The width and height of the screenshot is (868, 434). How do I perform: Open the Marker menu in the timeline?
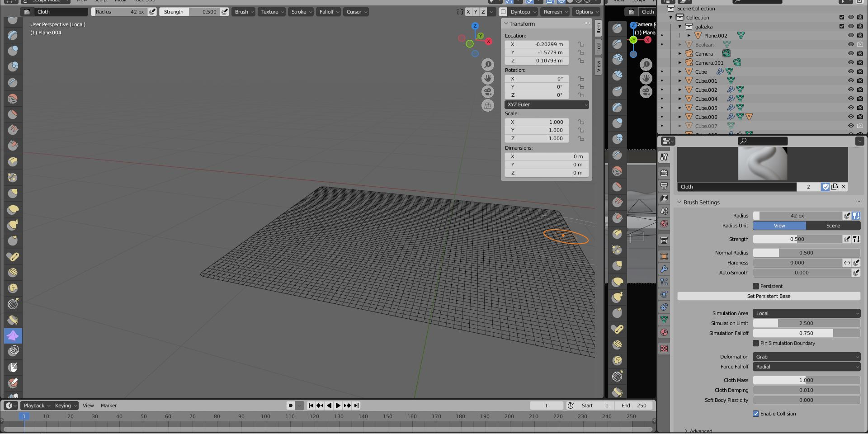[x=108, y=406]
